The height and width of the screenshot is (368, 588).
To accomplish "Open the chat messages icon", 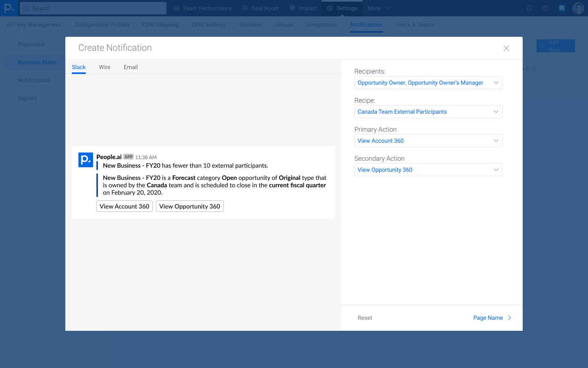I will click(562, 8).
